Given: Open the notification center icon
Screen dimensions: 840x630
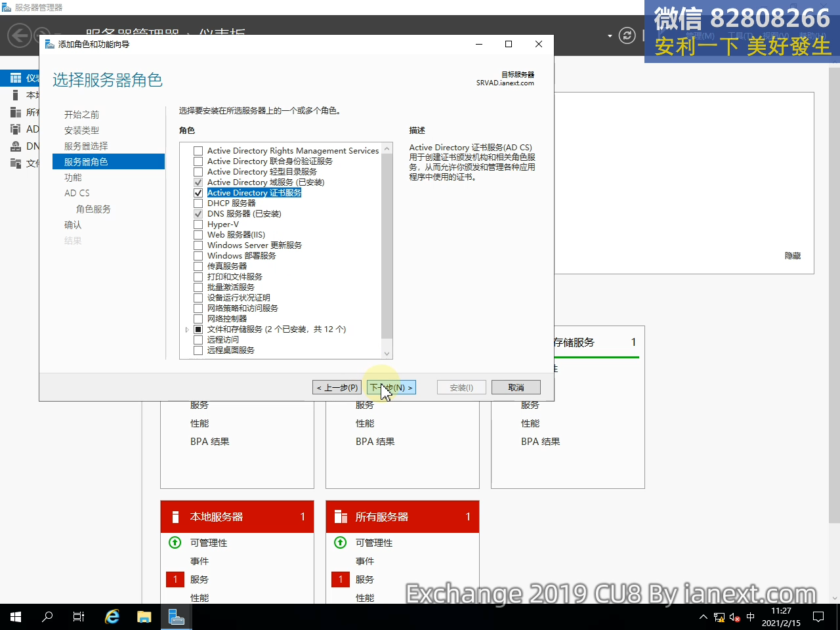Looking at the screenshot, I should coord(818,617).
